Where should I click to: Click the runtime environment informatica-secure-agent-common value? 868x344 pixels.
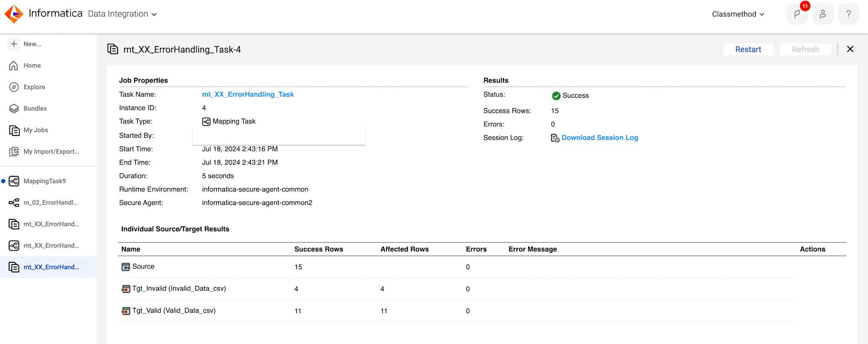click(255, 189)
